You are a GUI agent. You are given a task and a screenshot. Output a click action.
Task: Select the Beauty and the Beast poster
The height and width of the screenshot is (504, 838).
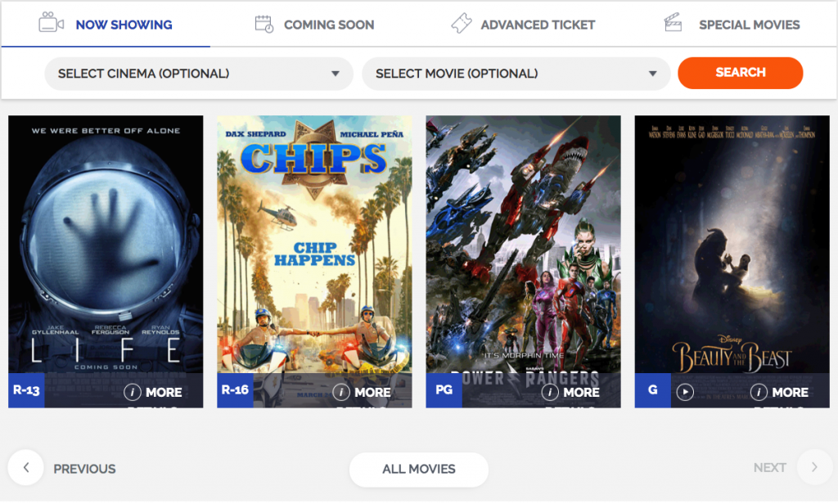732,261
